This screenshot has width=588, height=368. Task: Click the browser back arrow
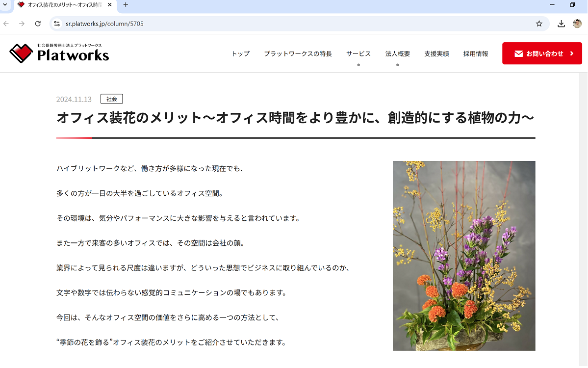click(x=6, y=24)
